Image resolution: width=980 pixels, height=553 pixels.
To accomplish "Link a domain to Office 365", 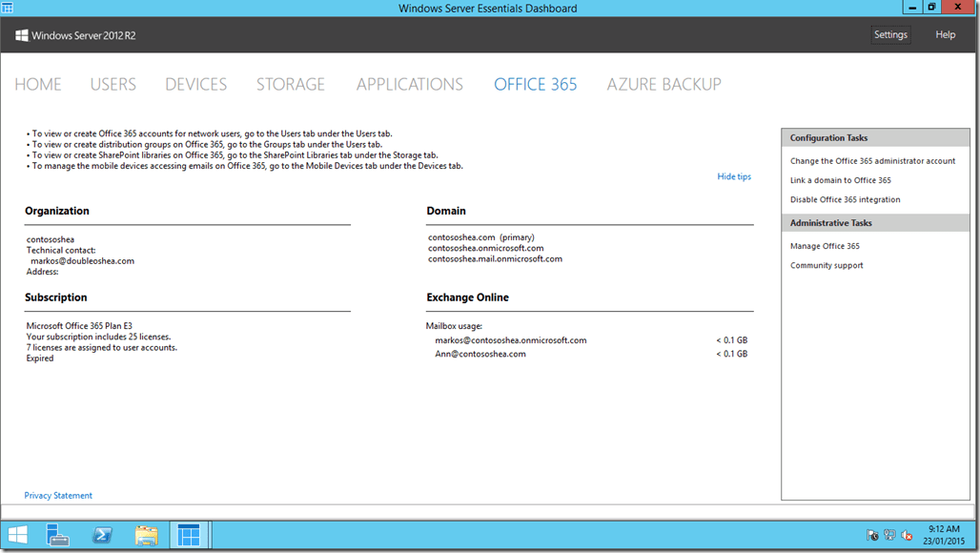I will click(841, 180).
